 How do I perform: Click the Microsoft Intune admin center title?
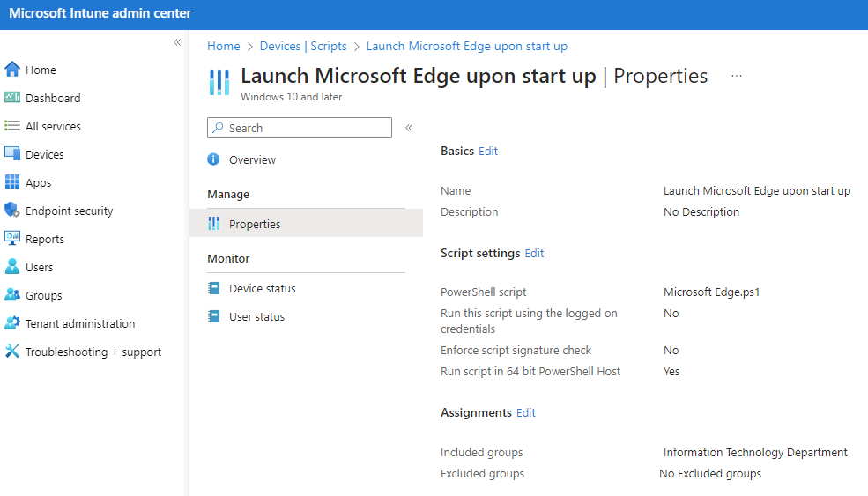point(100,13)
